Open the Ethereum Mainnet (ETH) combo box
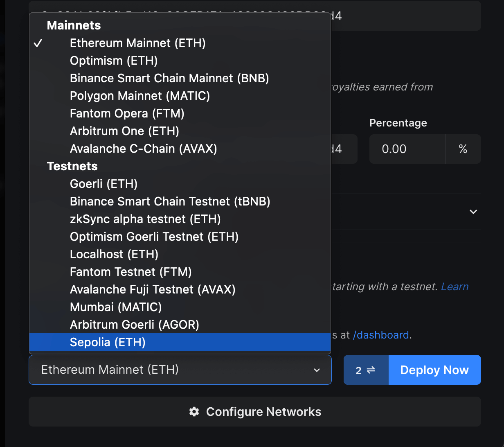 tap(180, 370)
